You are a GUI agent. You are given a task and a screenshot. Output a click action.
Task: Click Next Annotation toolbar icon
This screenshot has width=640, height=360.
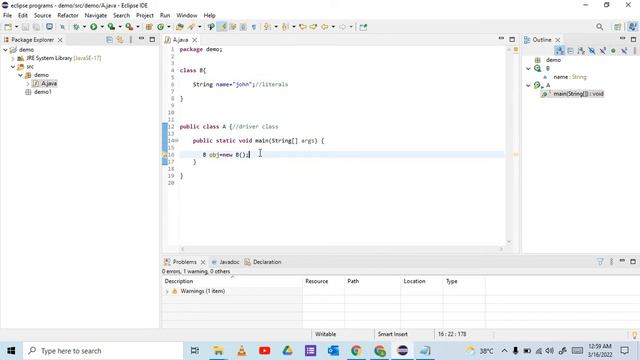coord(267,27)
